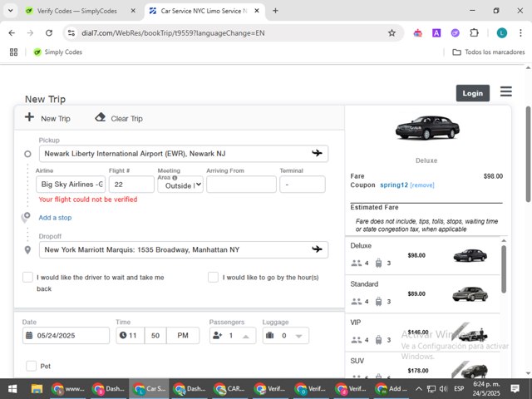Open the Time minutes field showing 50

(x=155, y=336)
